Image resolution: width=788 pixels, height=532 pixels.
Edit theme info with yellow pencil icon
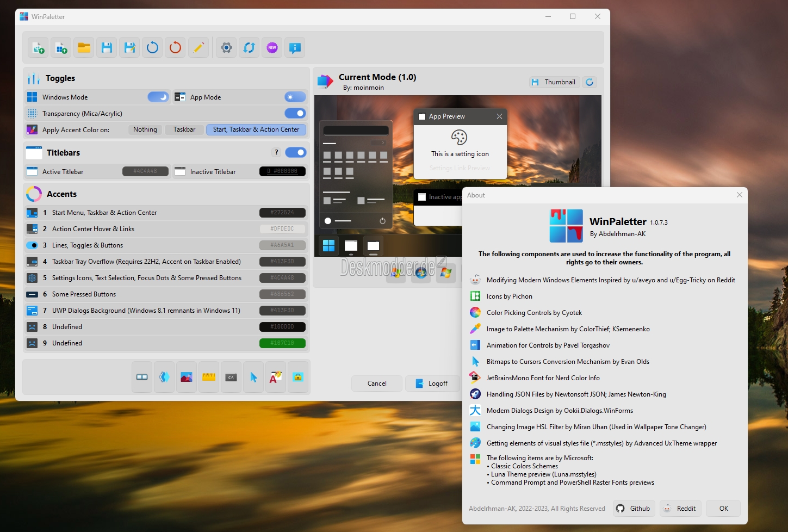(x=198, y=48)
